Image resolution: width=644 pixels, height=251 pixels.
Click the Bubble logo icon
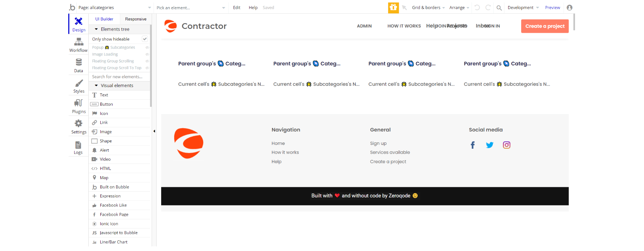72,7
